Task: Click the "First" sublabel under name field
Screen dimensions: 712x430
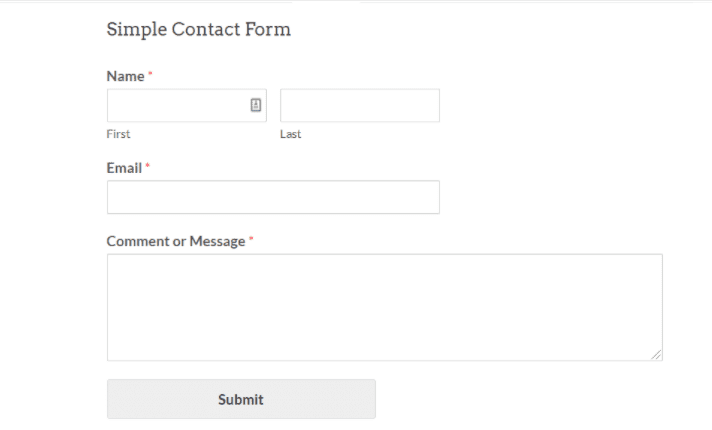Action: pyautogui.click(x=118, y=134)
